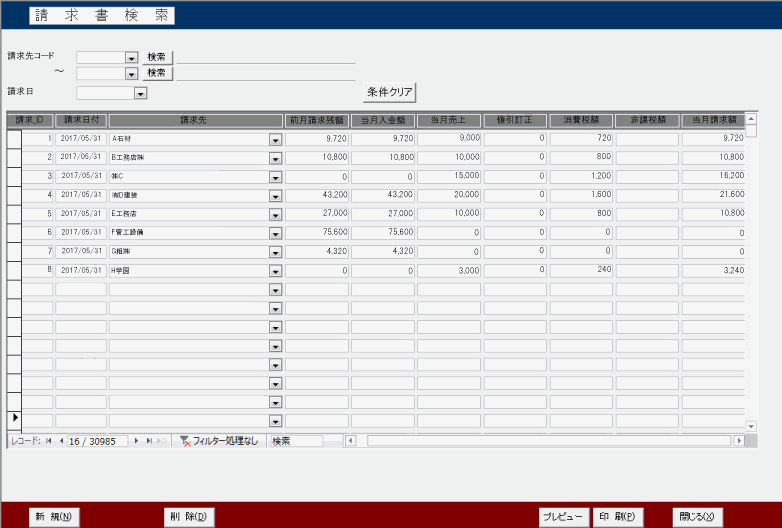Viewport: 782px width, 528px height.
Task: Click the 新規(N) button
Action: (53, 517)
